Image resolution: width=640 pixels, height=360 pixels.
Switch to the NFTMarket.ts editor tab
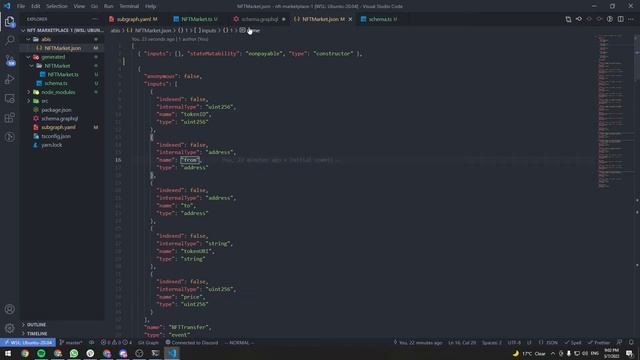tap(198, 19)
